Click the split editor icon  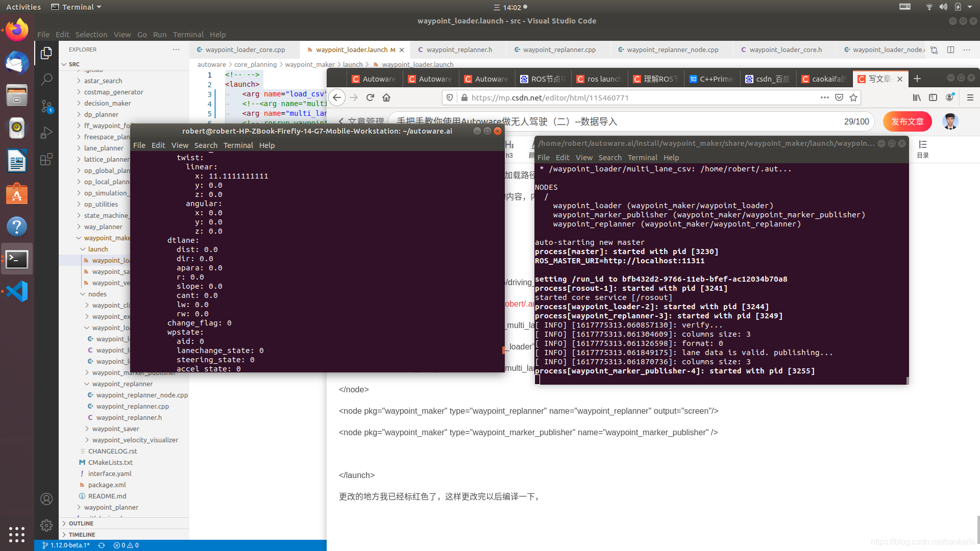coord(950,49)
